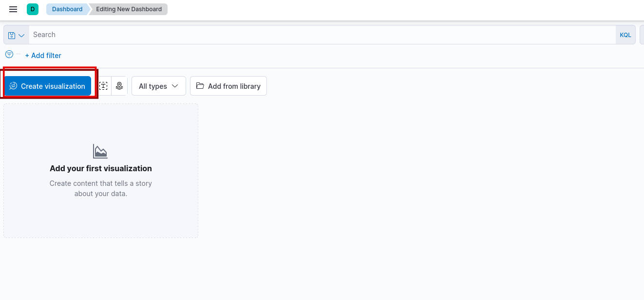Viewport: 644px width, 300px height.
Task: Click the saved query disk icon
Action: 12,35
